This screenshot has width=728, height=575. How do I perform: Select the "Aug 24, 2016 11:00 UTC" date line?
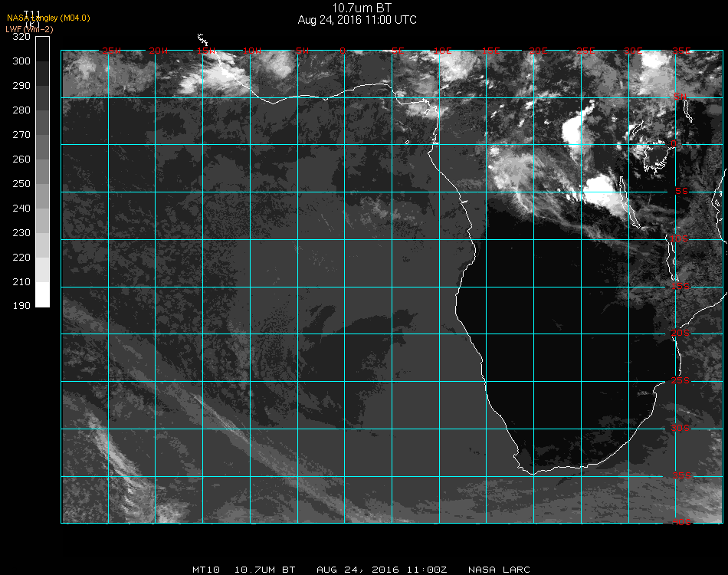pyautogui.click(x=357, y=20)
